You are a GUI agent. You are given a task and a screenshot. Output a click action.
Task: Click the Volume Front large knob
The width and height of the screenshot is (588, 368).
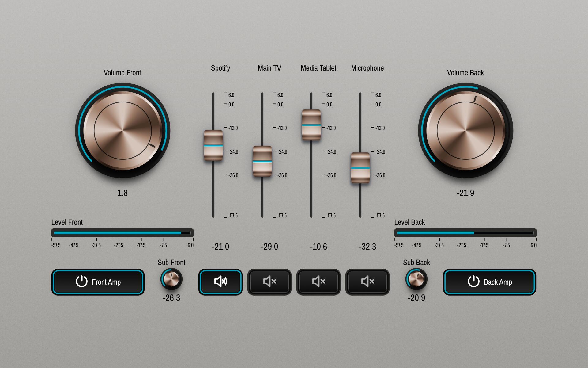click(x=123, y=131)
